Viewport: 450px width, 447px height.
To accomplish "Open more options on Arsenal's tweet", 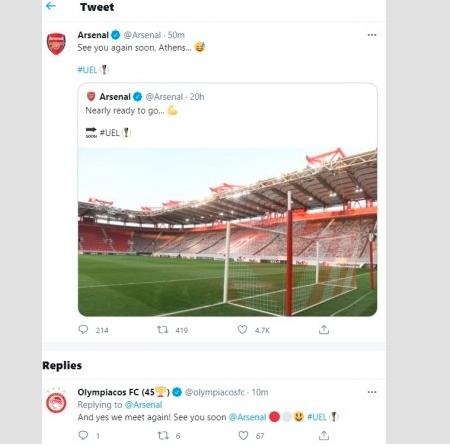I will tap(372, 35).
